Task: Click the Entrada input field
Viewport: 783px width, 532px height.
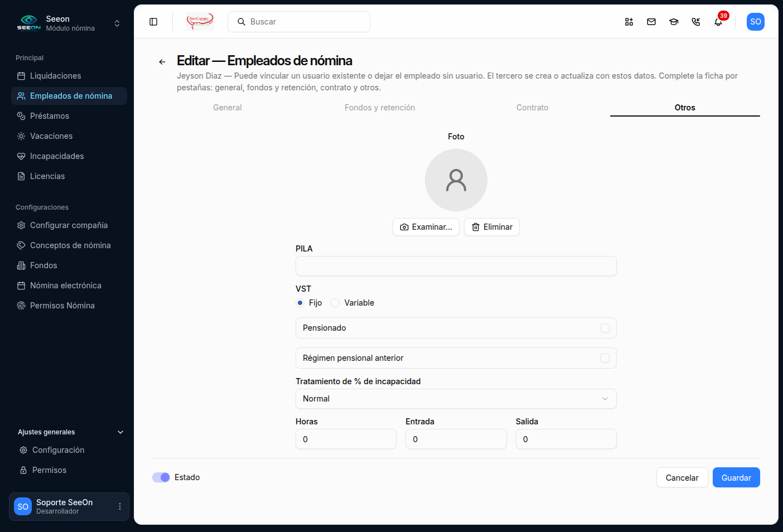Action: point(456,439)
